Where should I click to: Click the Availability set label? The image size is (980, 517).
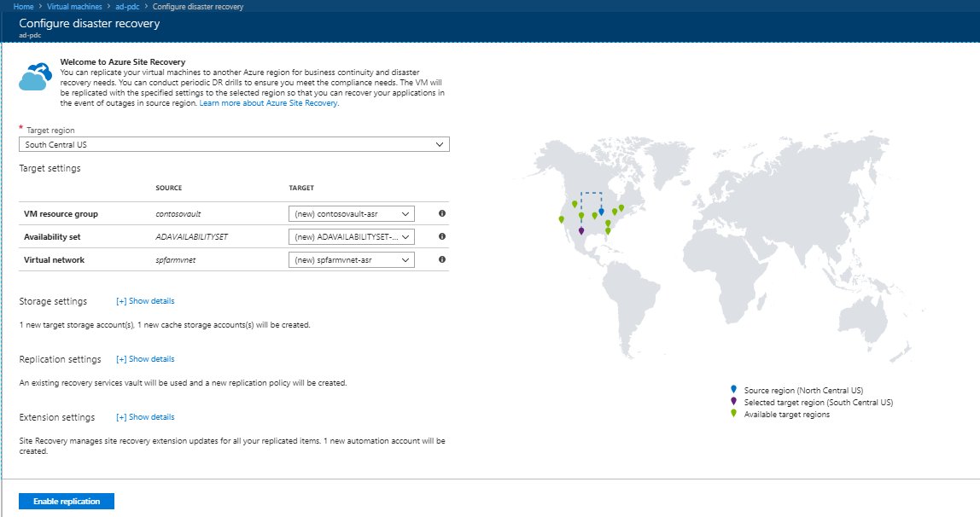click(52, 236)
